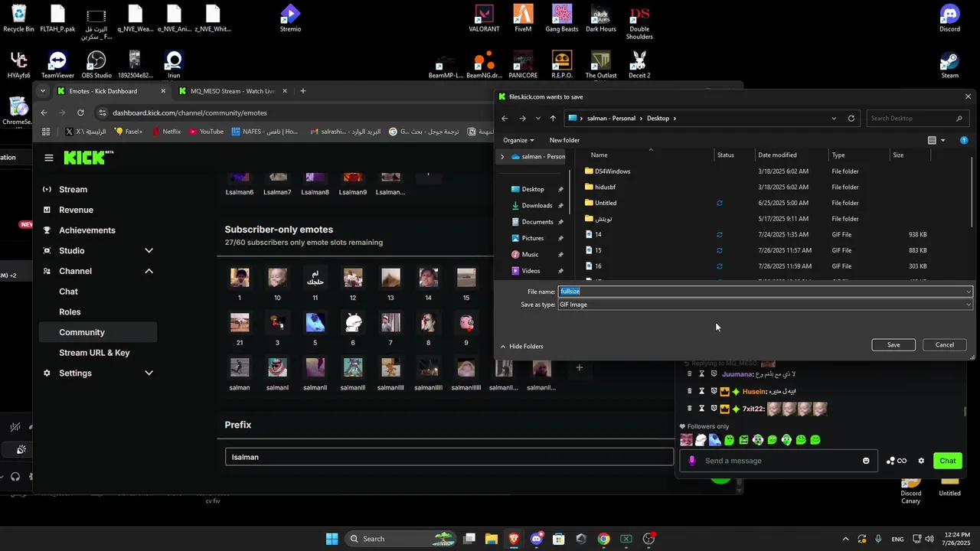Open the VALORANT desktop shortcut
The height and width of the screenshot is (551, 980).
pyautogui.click(x=484, y=19)
